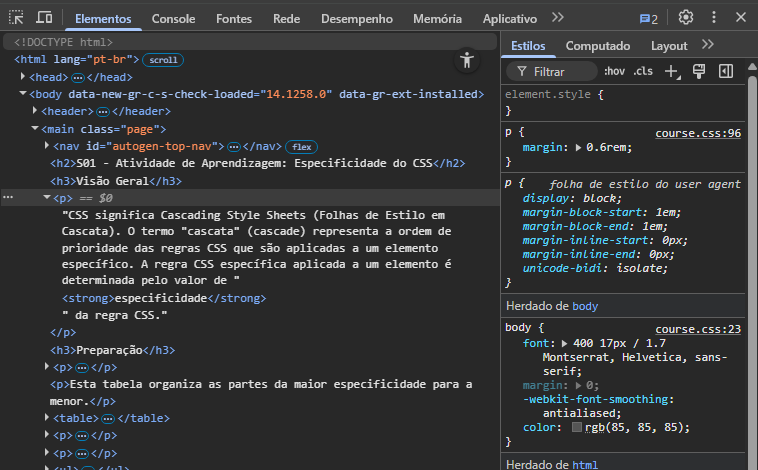This screenshot has width=758, height=470.
Task: Click the ellipsis next to selected p element
Action: point(8,197)
